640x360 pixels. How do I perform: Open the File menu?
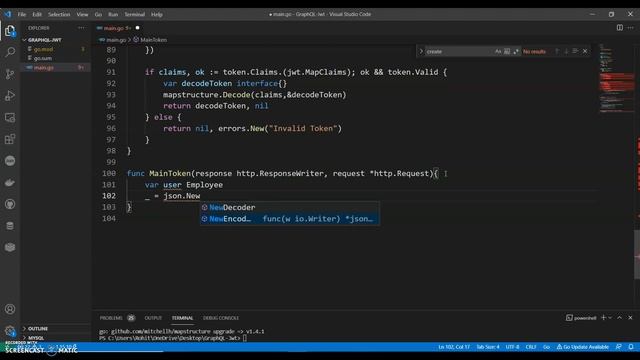pyautogui.click(x=22, y=14)
